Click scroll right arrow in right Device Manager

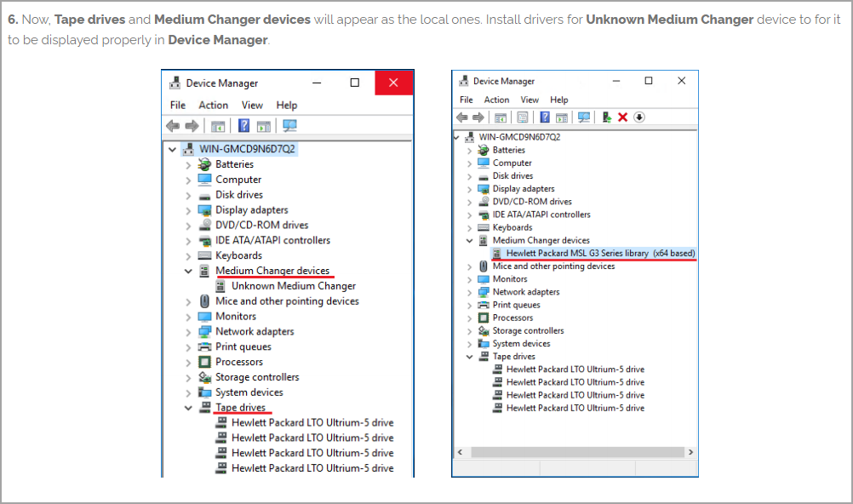click(x=691, y=452)
